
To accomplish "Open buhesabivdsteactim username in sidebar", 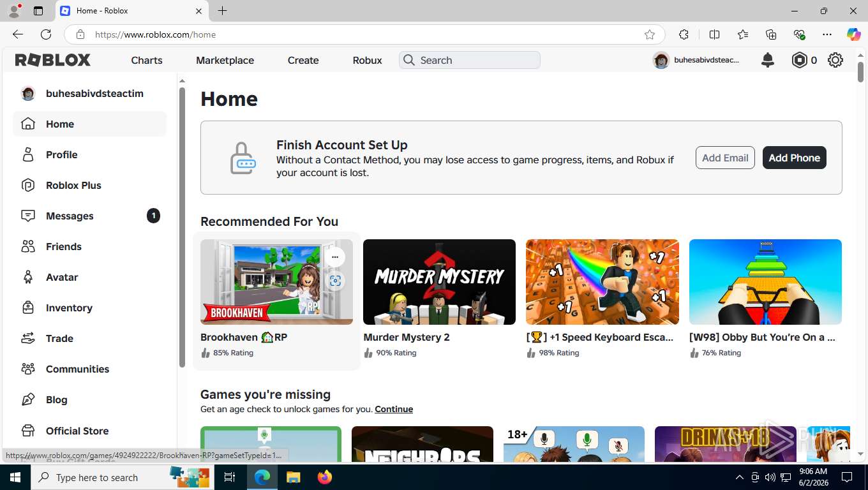I will click(x=94, y=93).
